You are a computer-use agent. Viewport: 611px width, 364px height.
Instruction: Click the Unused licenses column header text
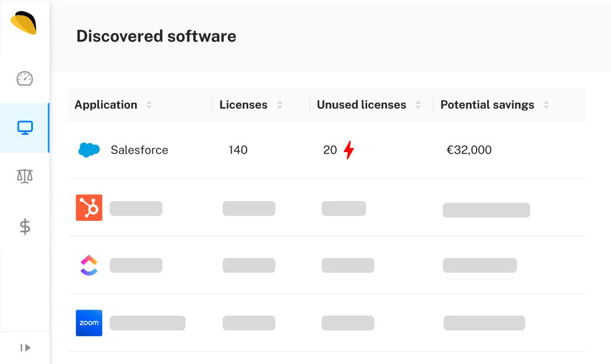pyautogui.click(x=361, y=105)
